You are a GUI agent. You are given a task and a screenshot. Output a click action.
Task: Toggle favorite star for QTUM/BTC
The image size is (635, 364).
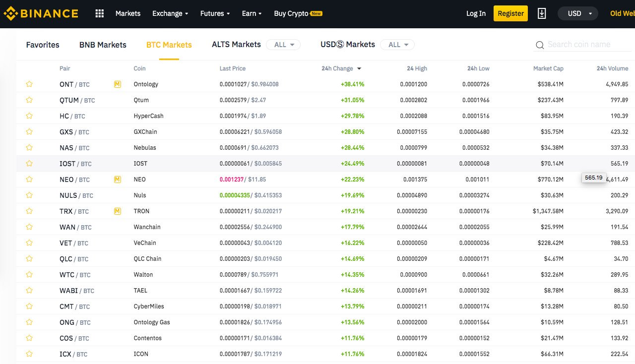click(x=29, y=100)
